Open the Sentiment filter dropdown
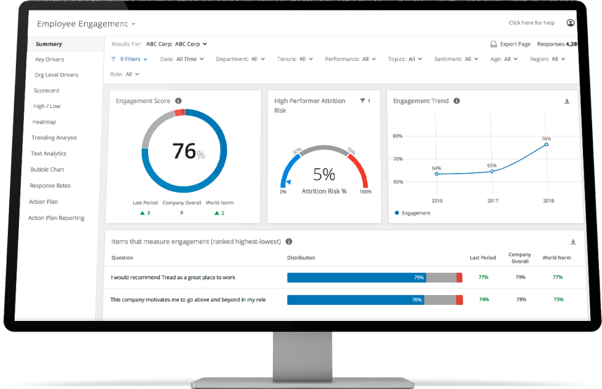 (456, 59)
